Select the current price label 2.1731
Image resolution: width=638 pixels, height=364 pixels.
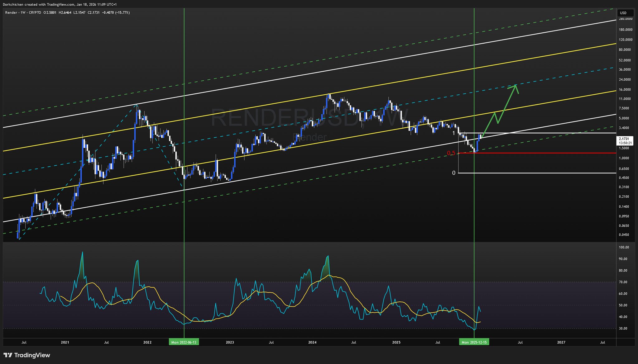pyautogui.click(x=624, y=139)
